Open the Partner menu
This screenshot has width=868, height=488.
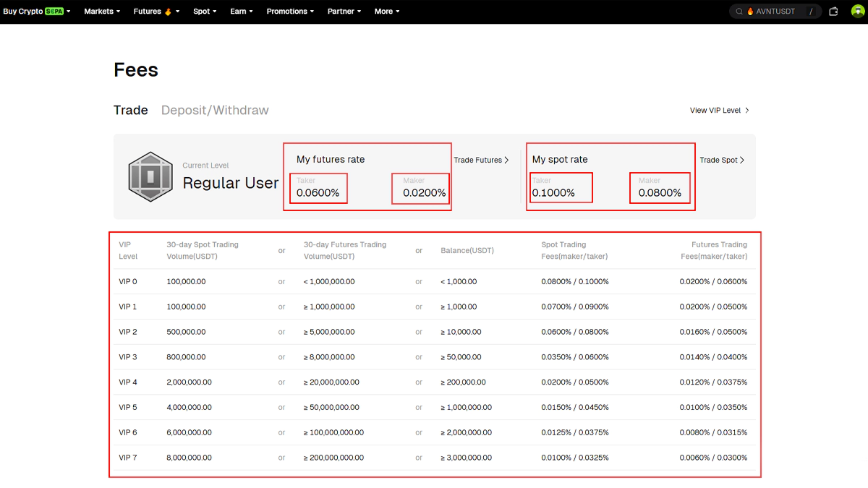click(x=344, y=12)
